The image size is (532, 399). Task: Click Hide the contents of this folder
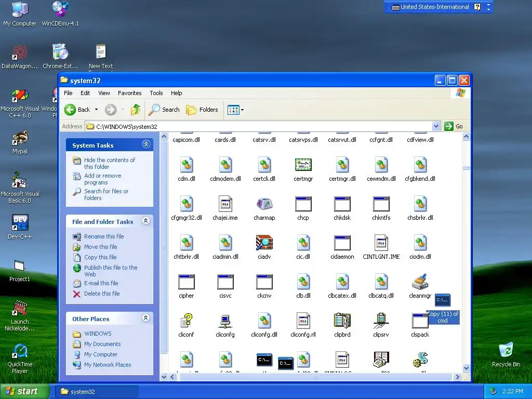pyautogui.click(x=109, y=163)
